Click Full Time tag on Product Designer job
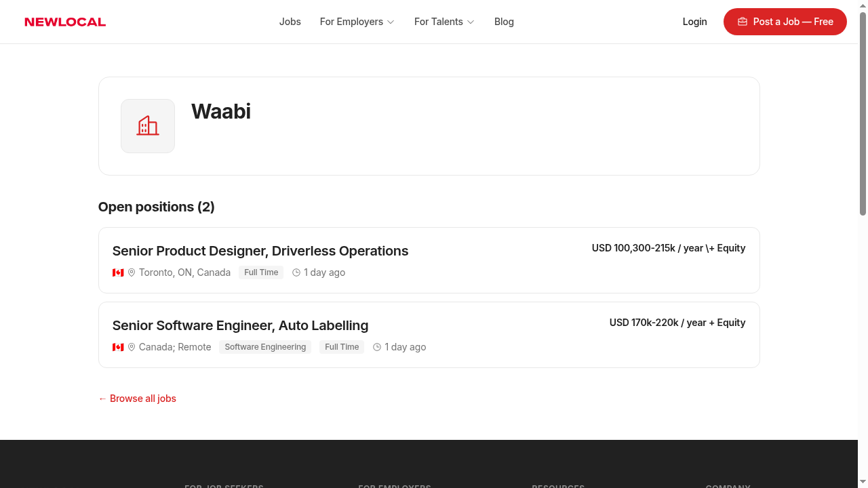 pyautogui.click(x=261, y=272)
